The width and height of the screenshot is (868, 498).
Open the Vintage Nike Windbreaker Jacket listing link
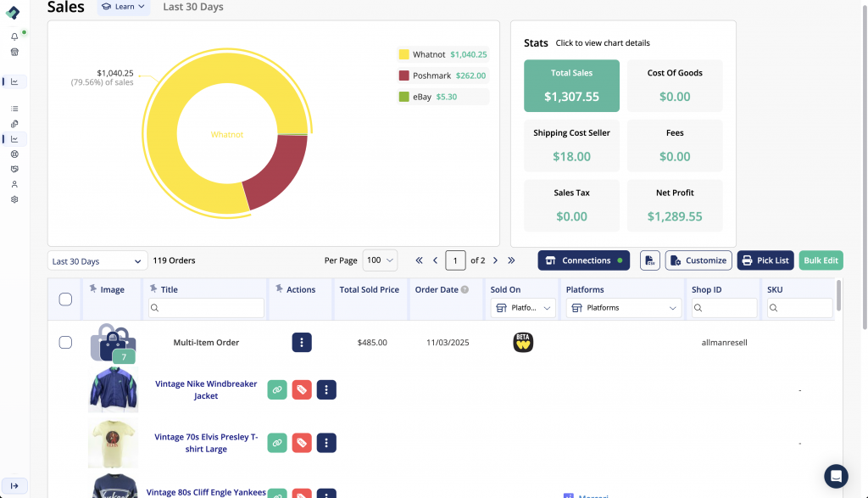tap(206, 389)
